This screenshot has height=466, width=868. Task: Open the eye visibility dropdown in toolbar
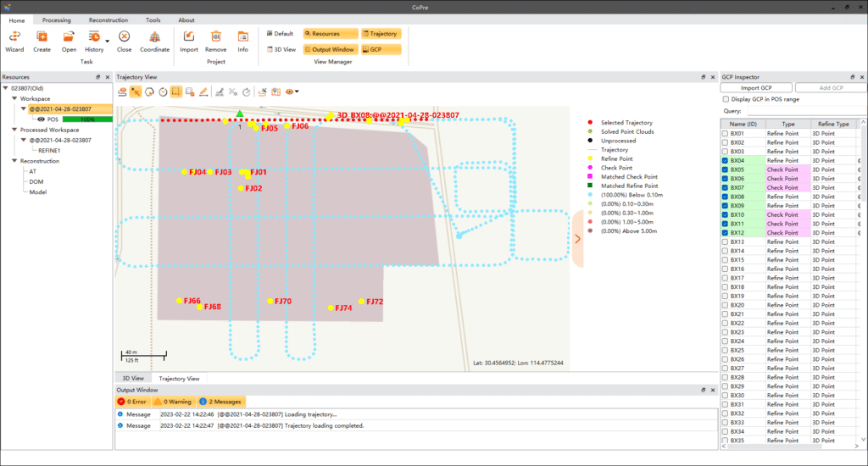pos(296,92)
